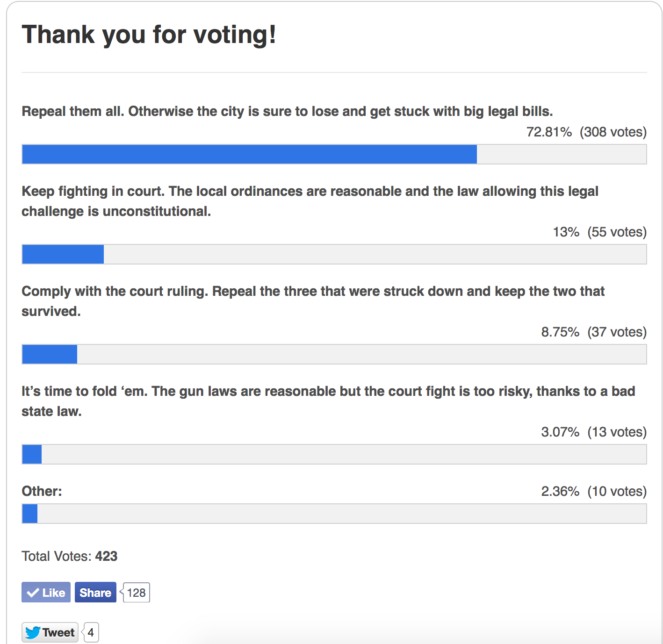
Task: Click the Twitter bird icon
Action: coord(33,632)
